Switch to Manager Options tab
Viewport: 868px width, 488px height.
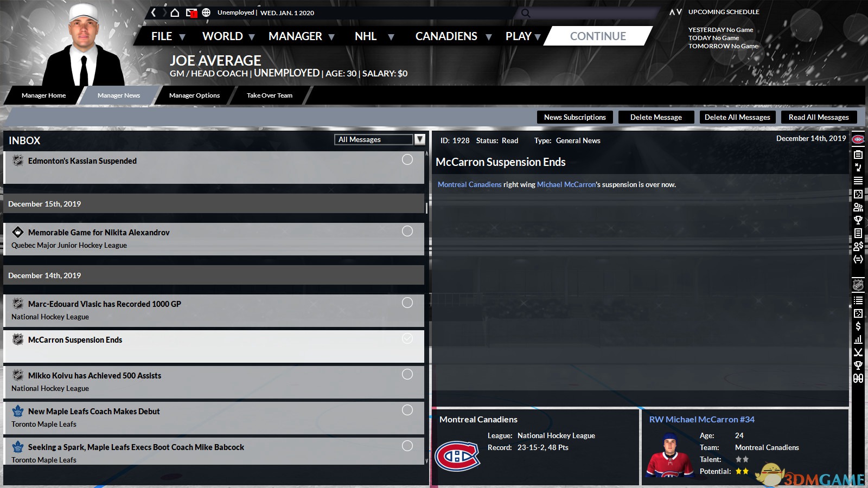[194, 95]
